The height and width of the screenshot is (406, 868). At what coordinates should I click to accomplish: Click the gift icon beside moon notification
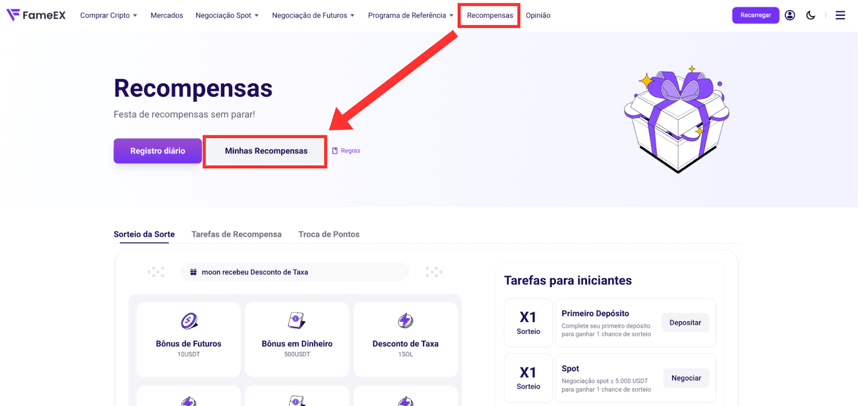point(193,272)
